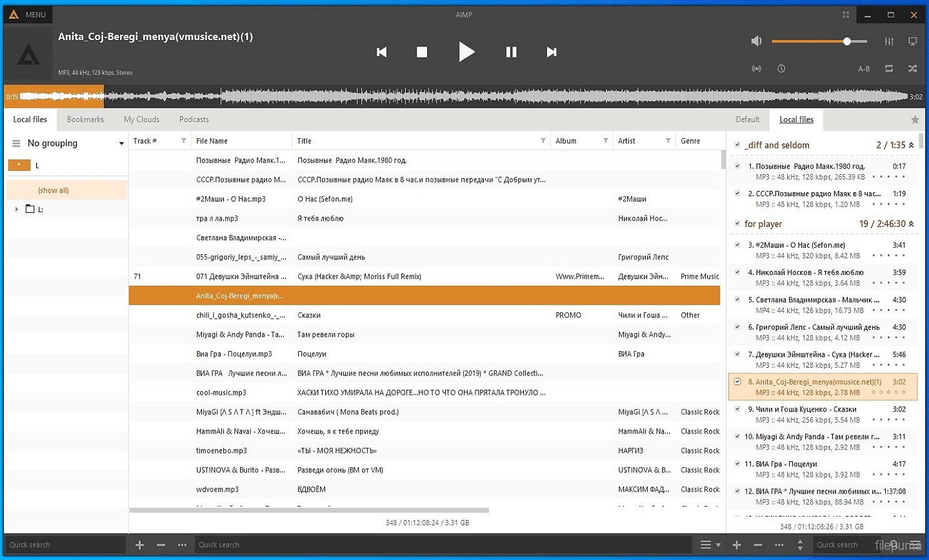Image resolution: width=929 pixels, height=560 pixels.
Task: Open the Title column filter
Action: click(543, 141)
